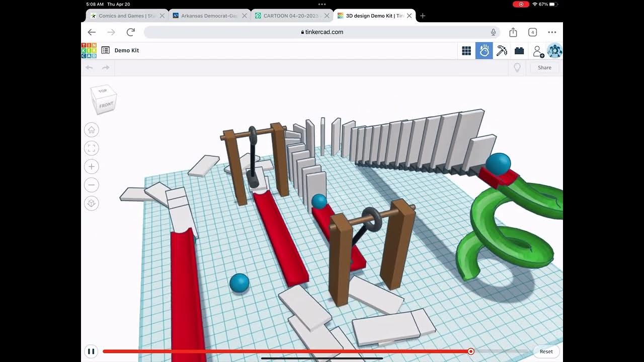Viewport: 644px width, 362px height.
Task: Go forward in the browser
Action: (111, 32)
